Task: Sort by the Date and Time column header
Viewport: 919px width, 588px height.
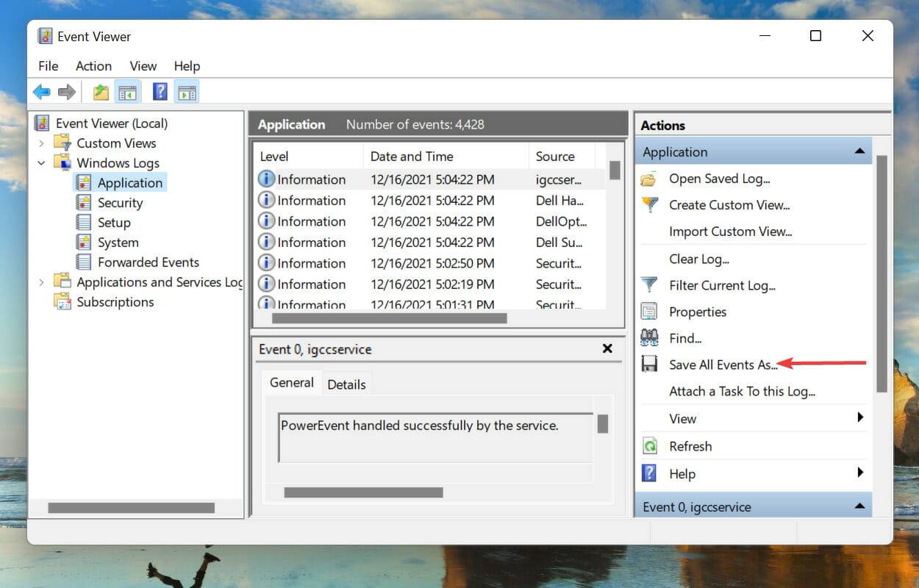Action: 446,156
